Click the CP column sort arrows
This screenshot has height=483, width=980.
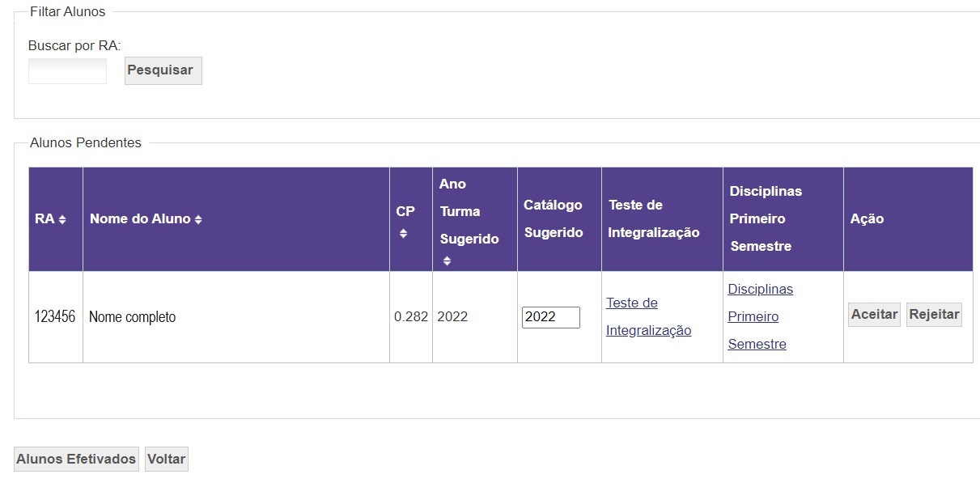(403, 233)
